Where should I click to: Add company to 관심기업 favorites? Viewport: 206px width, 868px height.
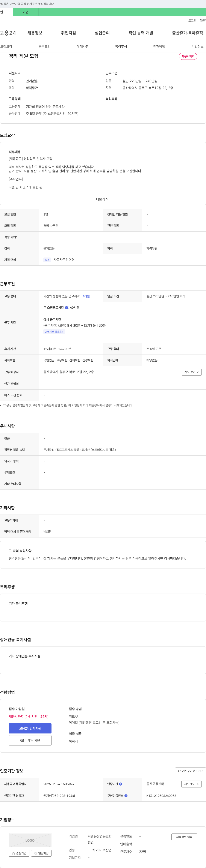(x=19, y=853)
